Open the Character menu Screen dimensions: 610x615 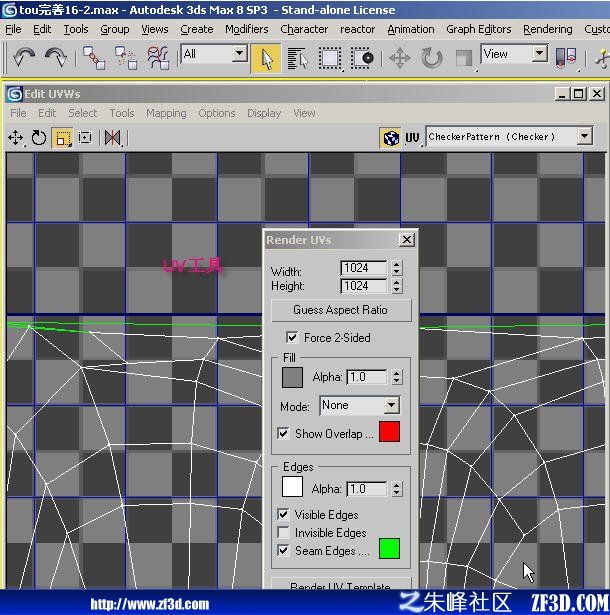pyautogui.click(x=304, y=29)
